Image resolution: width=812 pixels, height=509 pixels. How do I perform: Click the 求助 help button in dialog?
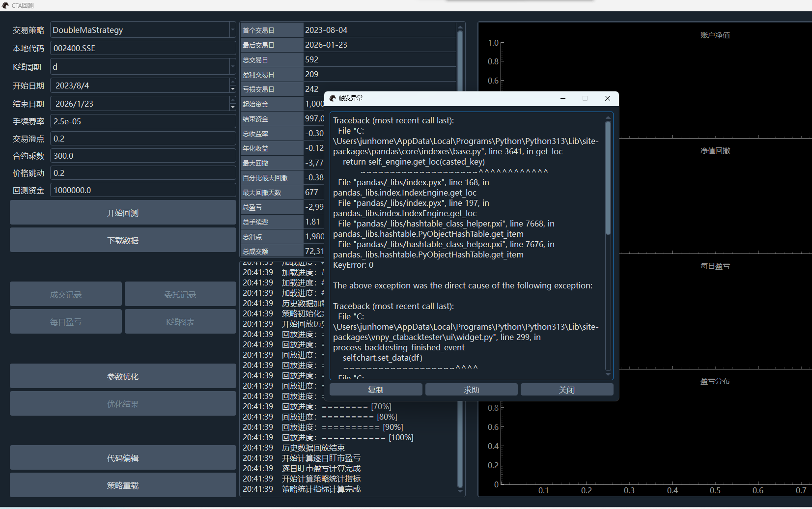[x=471, y=390]
